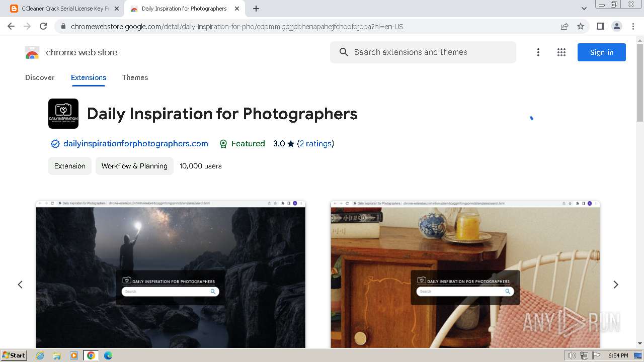Image resolution: width=644 pixels, height=362 pixels.
Task: Focus the Search extensions and themes field
Action: point(423,52)
